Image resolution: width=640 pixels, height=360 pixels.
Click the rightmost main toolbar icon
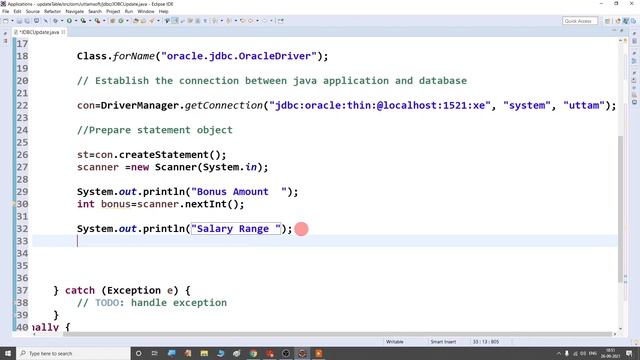pyautogui.click(x=281, y=21)
